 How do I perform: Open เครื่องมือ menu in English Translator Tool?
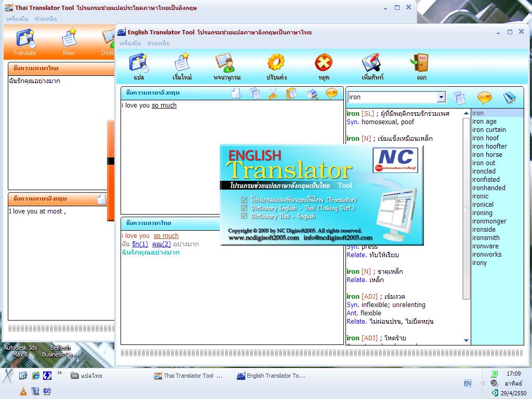click(130, 43)
